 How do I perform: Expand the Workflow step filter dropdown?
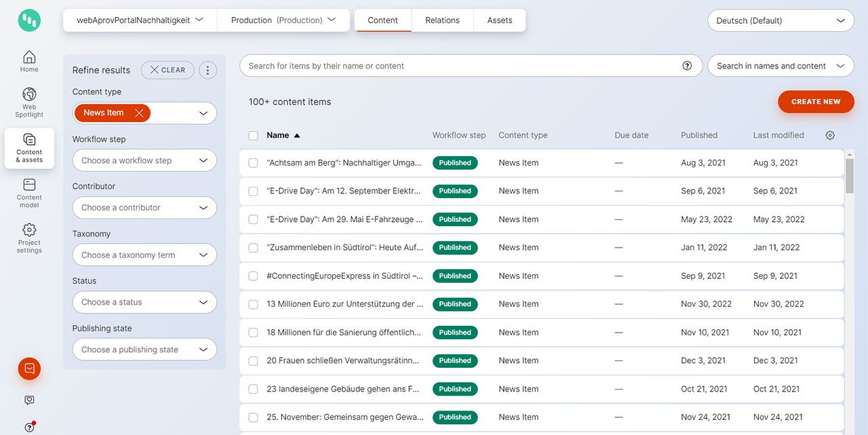click(144, 161)
